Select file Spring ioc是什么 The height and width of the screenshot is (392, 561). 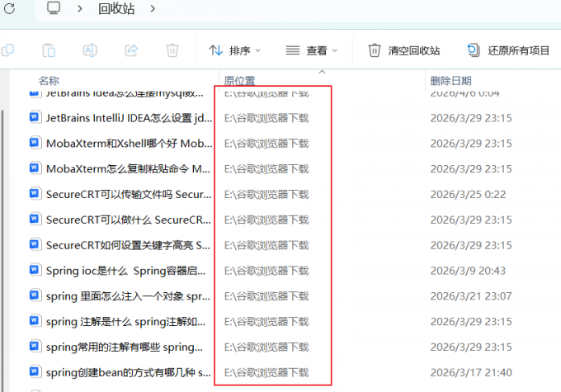pos(126,271)
